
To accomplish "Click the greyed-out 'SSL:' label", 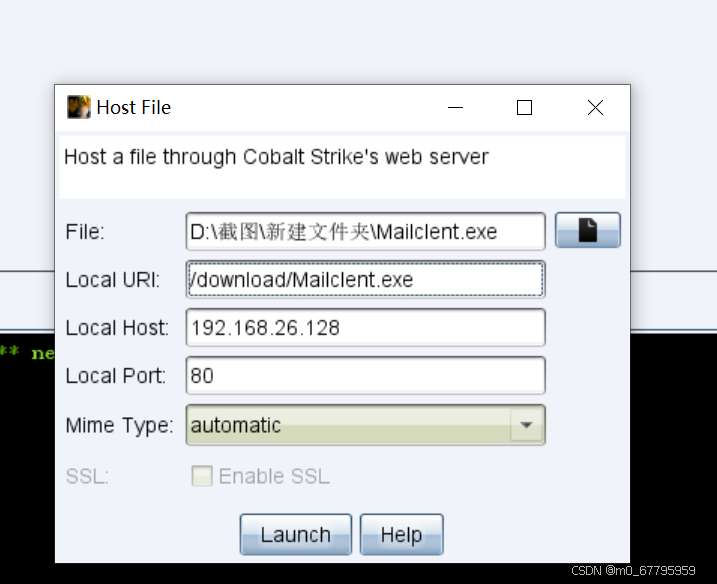I will (87, 477).
